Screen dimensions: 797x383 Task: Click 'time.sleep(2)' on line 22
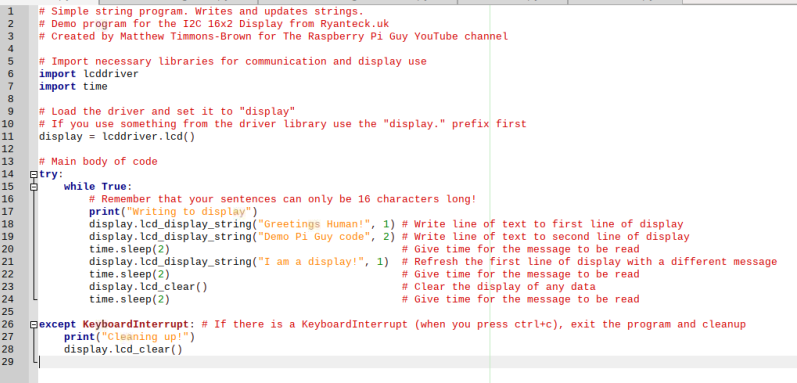coord(129,274)
